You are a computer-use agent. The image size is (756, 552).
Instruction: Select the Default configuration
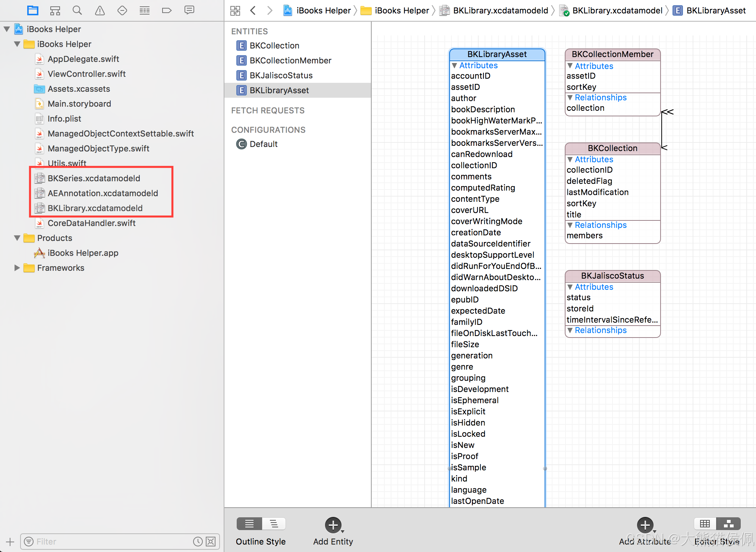point(263,144)
